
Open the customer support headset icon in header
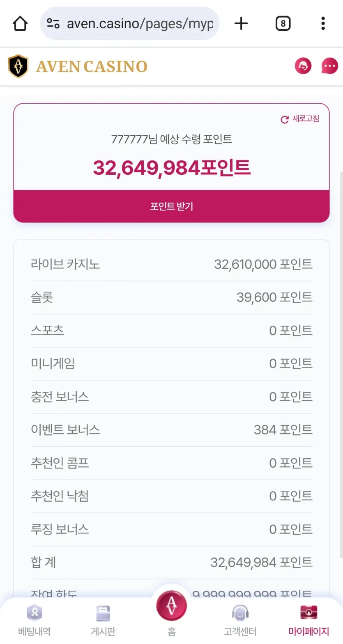303,66
